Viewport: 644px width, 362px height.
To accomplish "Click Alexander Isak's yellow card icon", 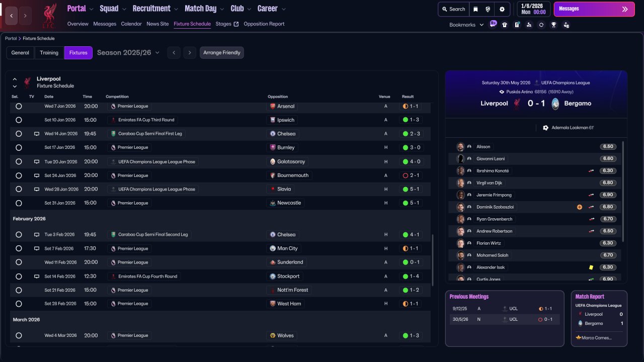I will [591, 267].
